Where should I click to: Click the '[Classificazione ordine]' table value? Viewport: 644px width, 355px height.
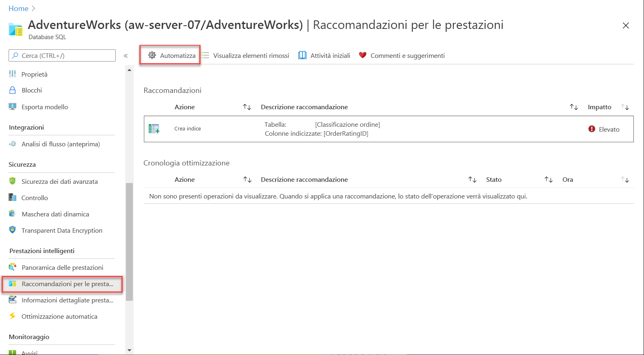pyautogui.click(x=347, y=124)
